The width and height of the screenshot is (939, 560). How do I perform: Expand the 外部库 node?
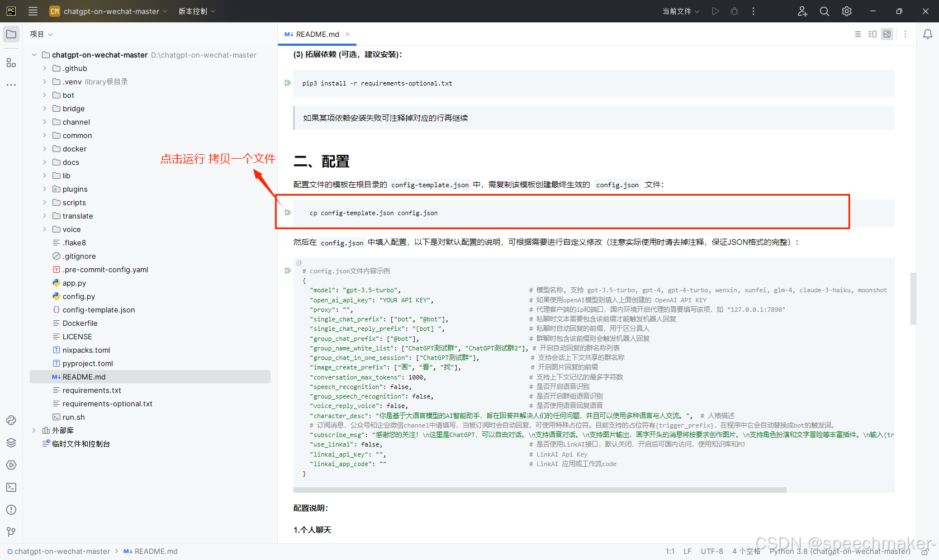pos(34,430)
